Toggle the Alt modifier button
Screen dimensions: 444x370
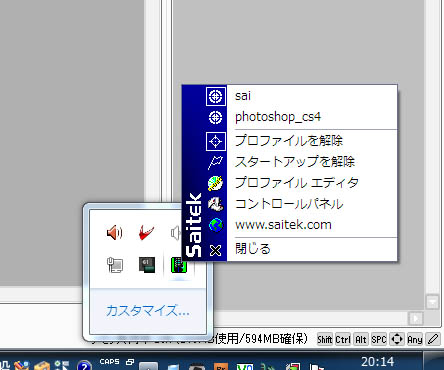point(361,339)
